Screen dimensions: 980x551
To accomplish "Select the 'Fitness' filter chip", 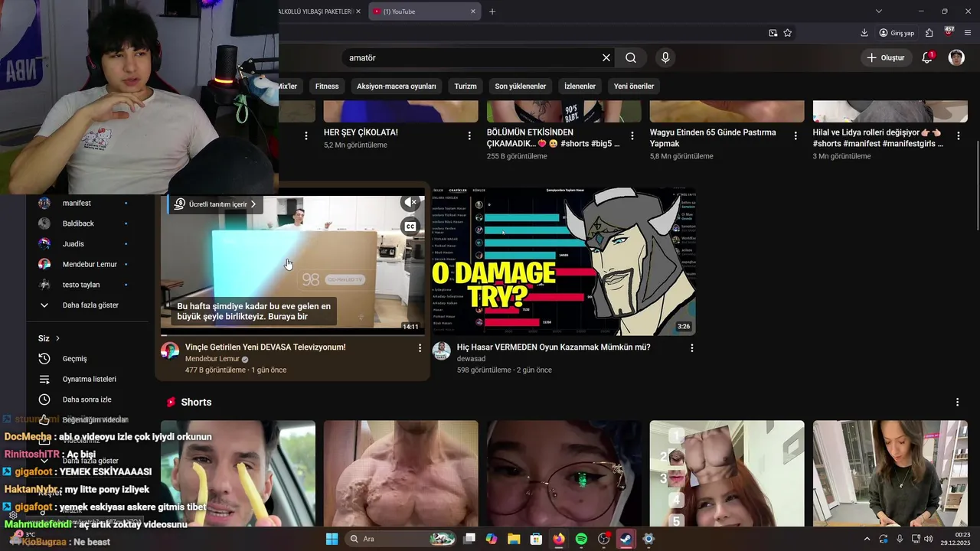I will pos(327,86).
